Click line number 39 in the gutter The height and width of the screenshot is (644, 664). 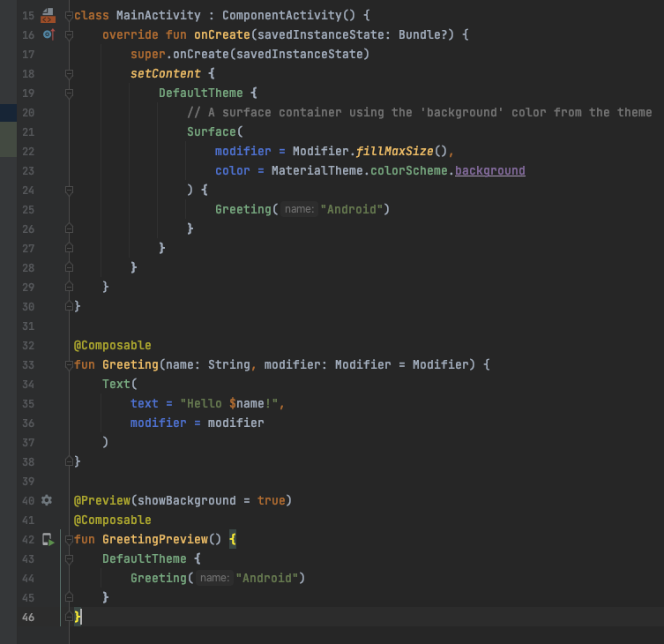[x=28, y=482]
